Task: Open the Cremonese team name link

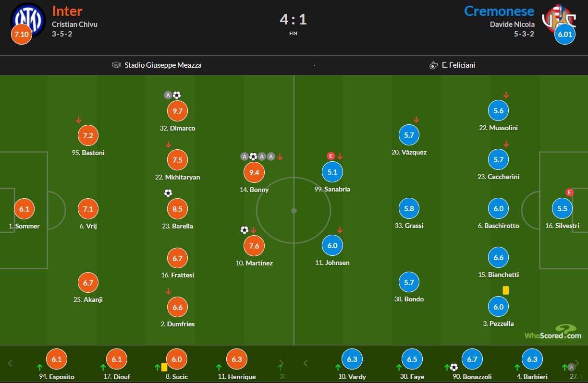Action: 499,11
